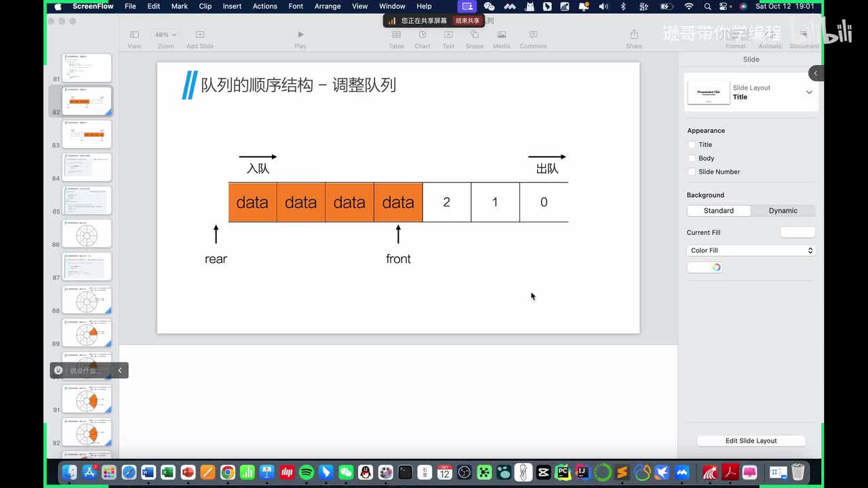Screen dimensions: 868x488
Task: Select slide 86 thumbnail with circle diagram
Action: [87, 234]
